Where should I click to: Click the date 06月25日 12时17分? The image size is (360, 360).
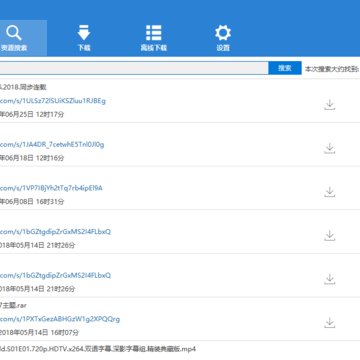(32, 114)
